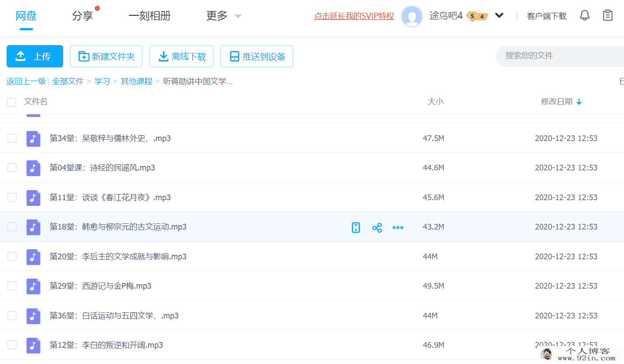Screen dimensions: 624x364
Task: Check the box for 第29堂 西游记
Action: 12,286
